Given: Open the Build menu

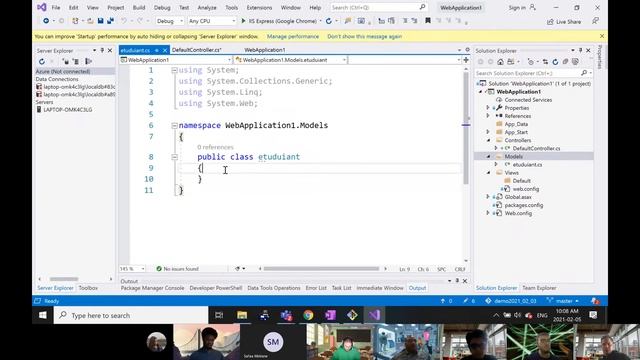Looking at the screenshot, I should pyautogui.click(x=139, y=8).
